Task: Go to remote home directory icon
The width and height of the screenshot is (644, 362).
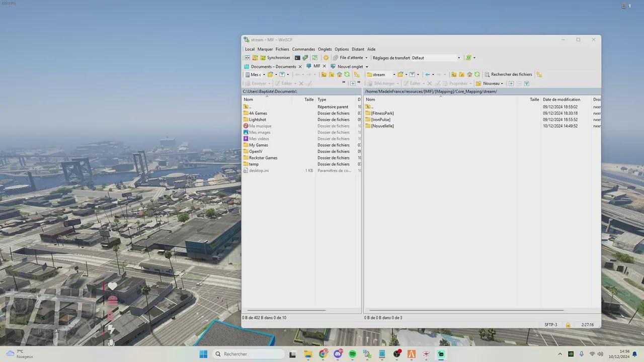Action: pos(469,74)
